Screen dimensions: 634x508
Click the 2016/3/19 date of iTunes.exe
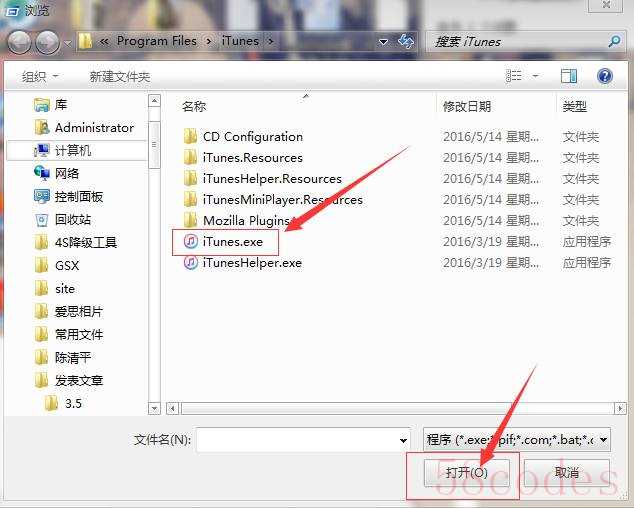click(490, 242)
